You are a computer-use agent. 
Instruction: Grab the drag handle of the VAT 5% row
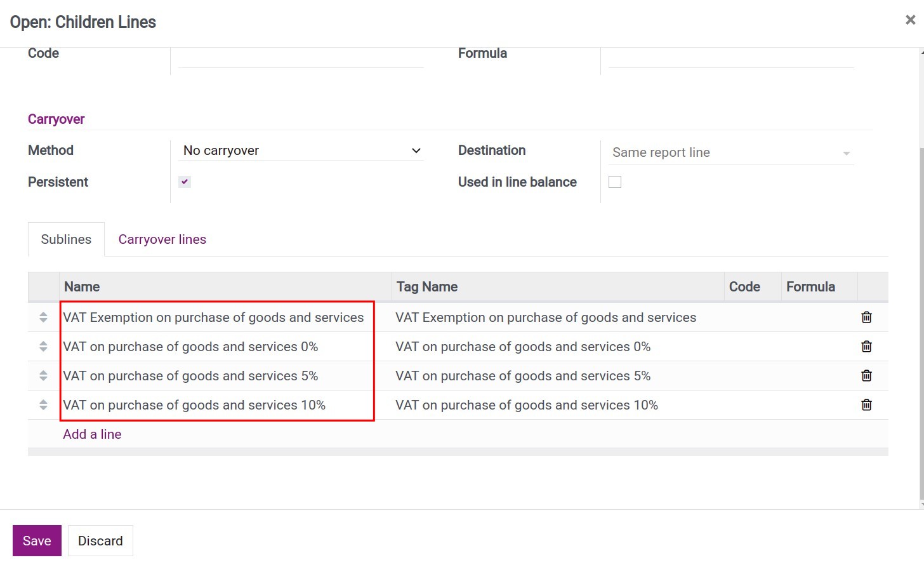pyautogui.click(x=43, y=375)
